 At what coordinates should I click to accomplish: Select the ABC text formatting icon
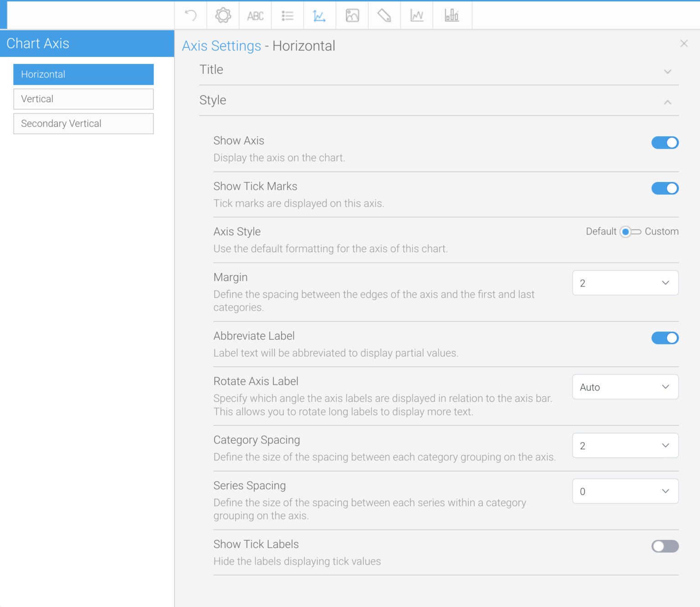click(x=255, y=15)
